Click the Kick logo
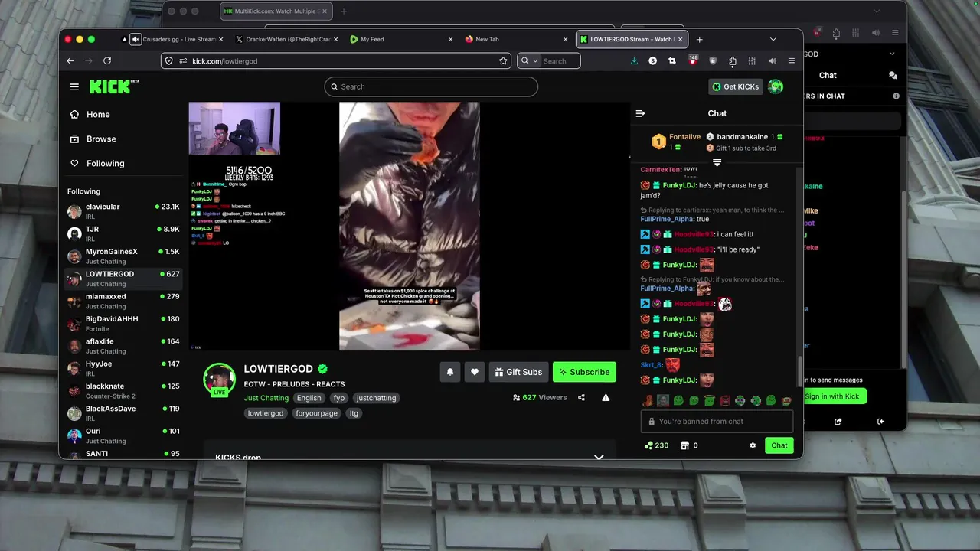The image size is (980, 551). [113, 86]
